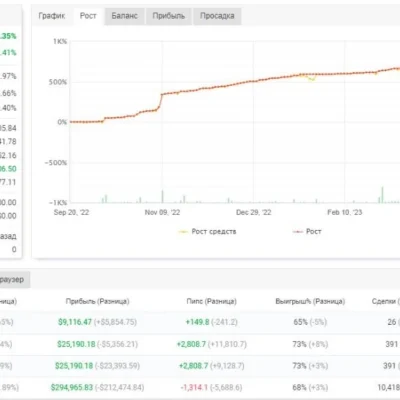Click the yellow dip on growth curve
400x400 pixels.
click(312, 79)
